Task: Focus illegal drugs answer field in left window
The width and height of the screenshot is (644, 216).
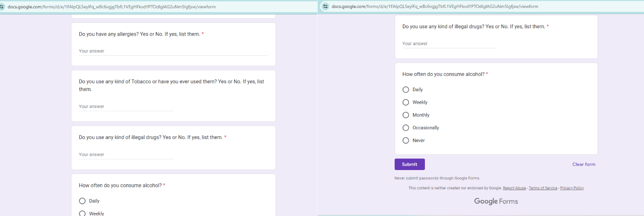Action: 126,155
